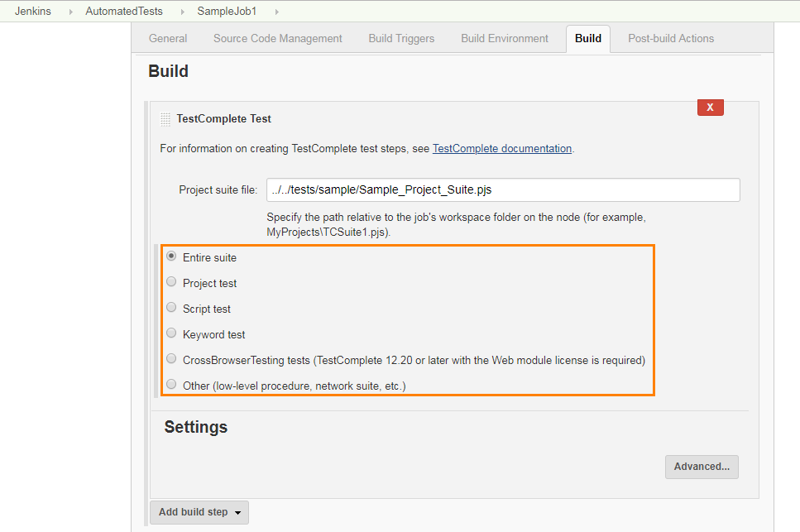800x532 pixels.
Task: Open the SampleJob1 breadcrumb
Action: (227, 12)
